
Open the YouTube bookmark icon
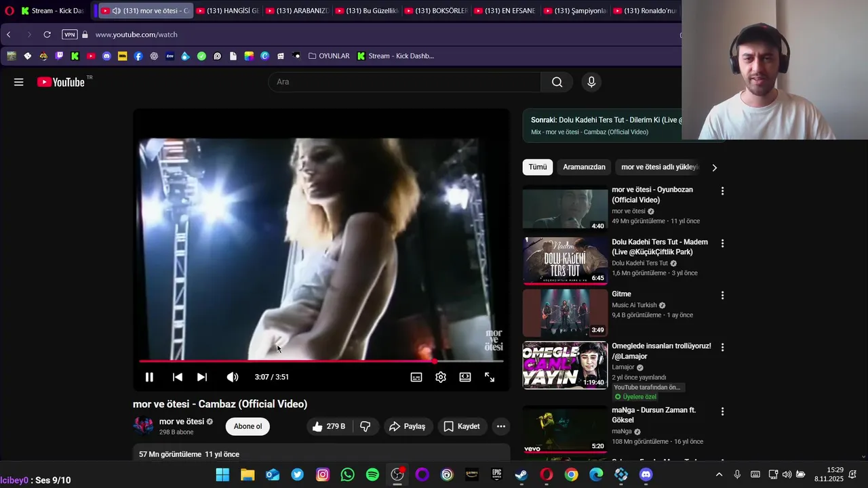(91, 56)
